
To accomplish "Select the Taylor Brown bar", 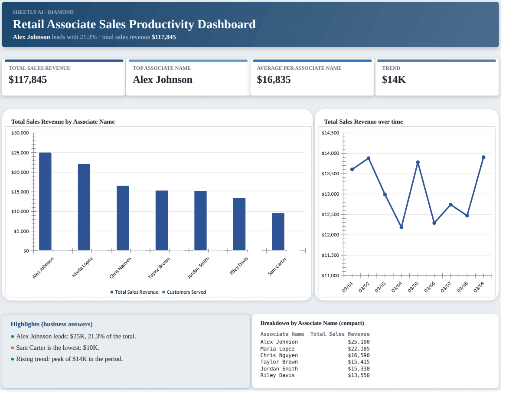I will coord(162,220).
